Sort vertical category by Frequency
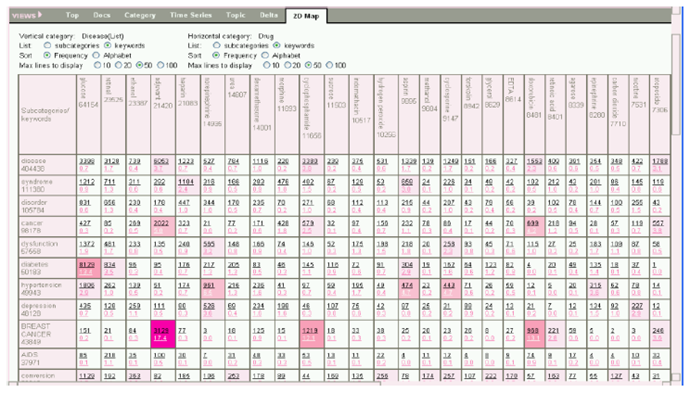690x393 pixels. (47, 55)
